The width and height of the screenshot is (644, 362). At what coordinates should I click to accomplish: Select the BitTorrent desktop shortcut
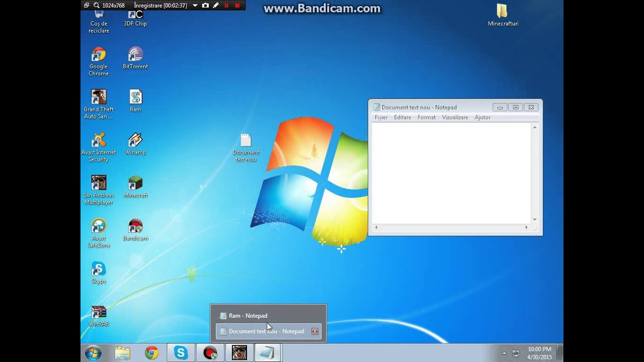point(135,58)
